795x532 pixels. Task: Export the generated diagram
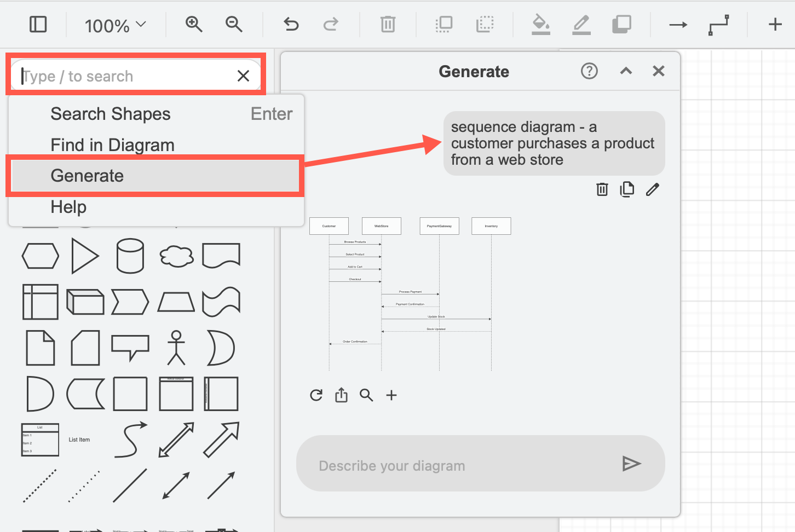(x=341, y=395)
